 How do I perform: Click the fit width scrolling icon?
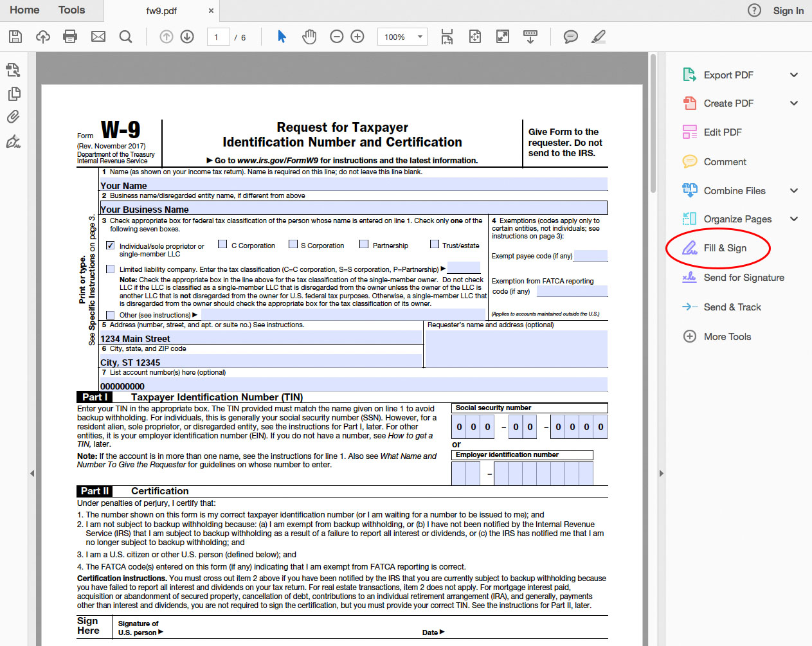(447, 37)
